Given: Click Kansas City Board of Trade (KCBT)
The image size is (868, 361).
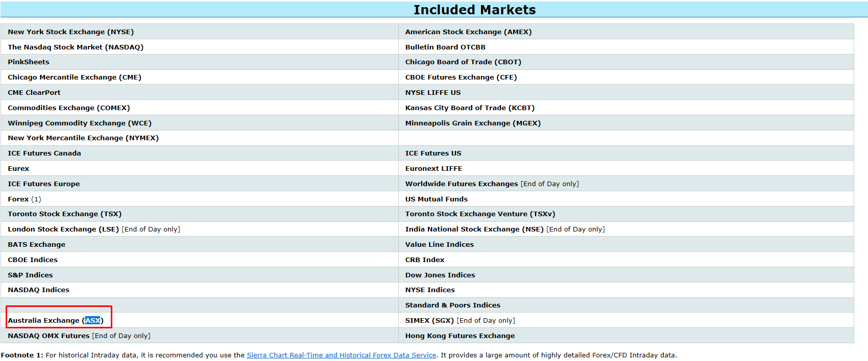Looking at the screenshot, I should [x=470, y=108].
